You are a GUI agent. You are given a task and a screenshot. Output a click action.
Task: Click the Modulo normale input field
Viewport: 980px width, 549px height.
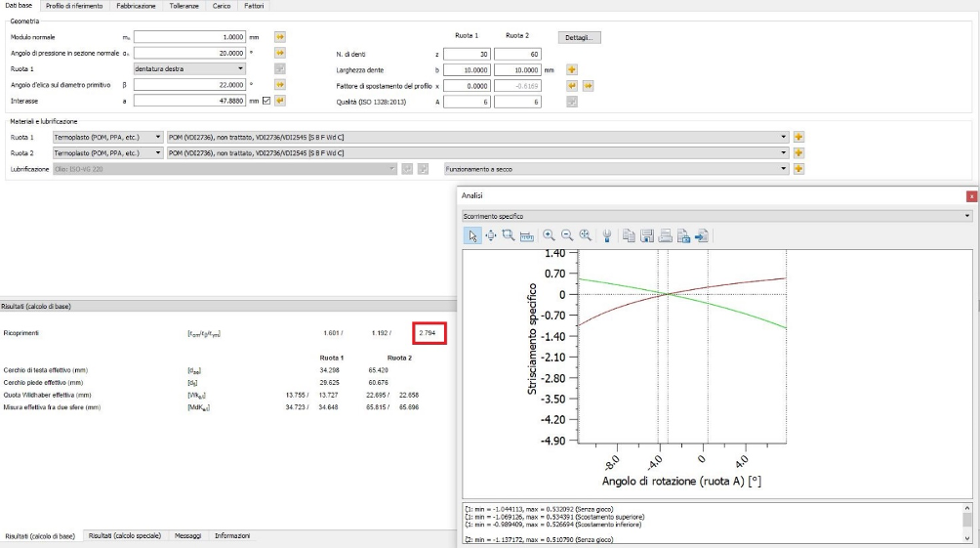coord(187,37)
